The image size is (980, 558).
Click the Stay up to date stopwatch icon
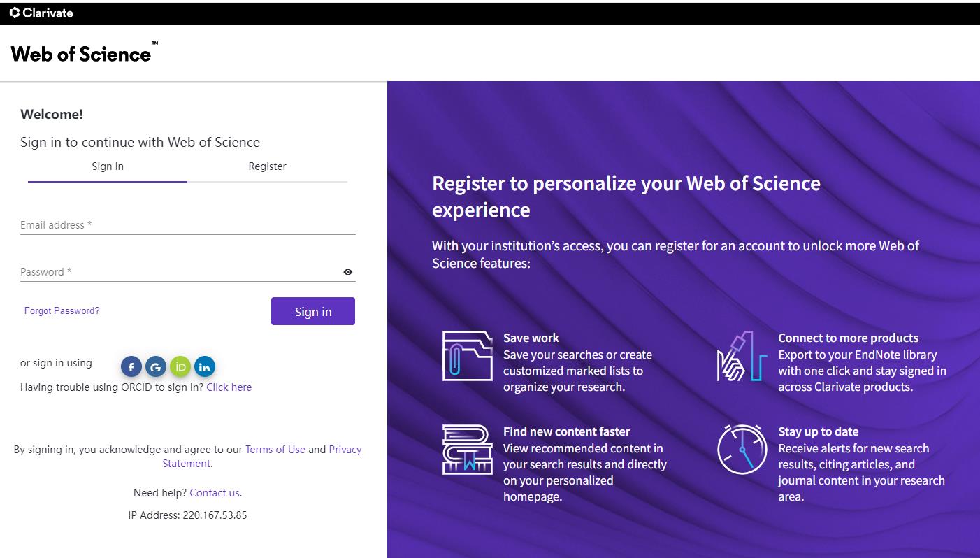742,449
